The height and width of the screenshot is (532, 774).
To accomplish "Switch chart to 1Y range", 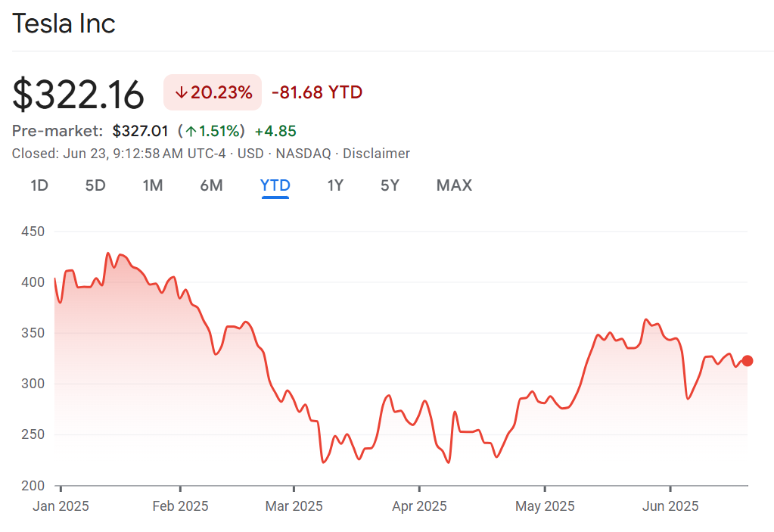I will (x=335, y=185).
